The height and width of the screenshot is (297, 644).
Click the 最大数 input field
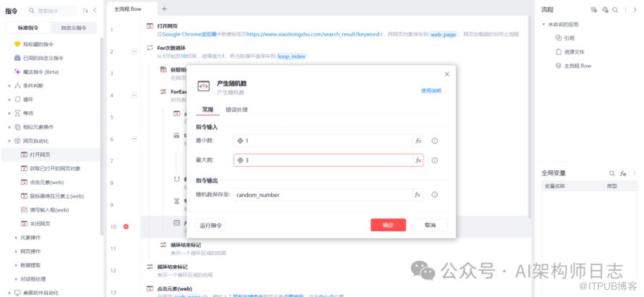(323, 160)
